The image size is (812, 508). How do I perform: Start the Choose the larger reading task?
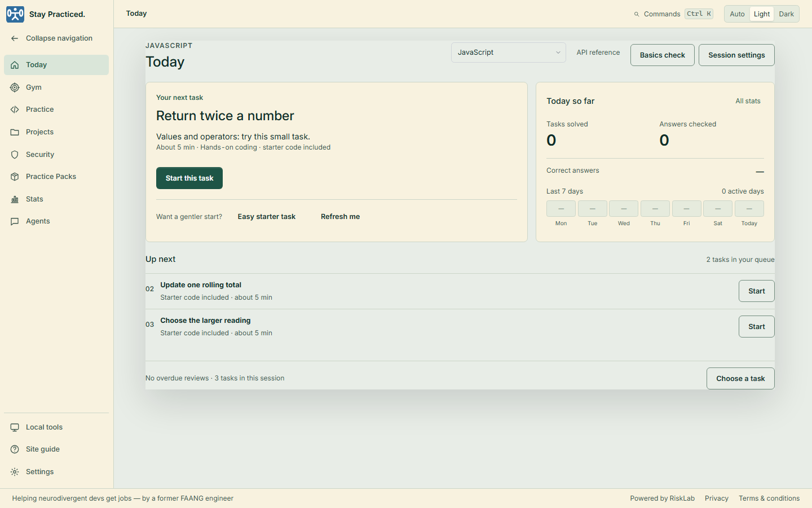coord(757,327)
